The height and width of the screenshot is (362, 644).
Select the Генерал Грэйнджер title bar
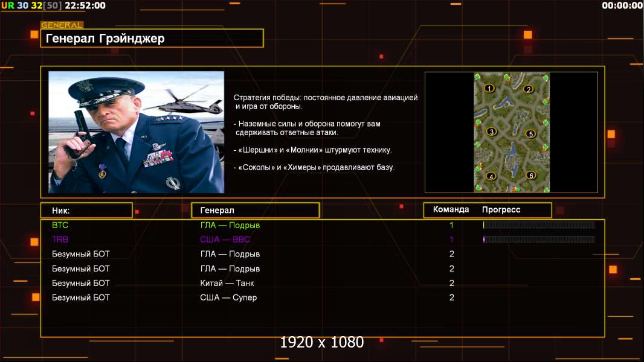(x=152, y=39)
